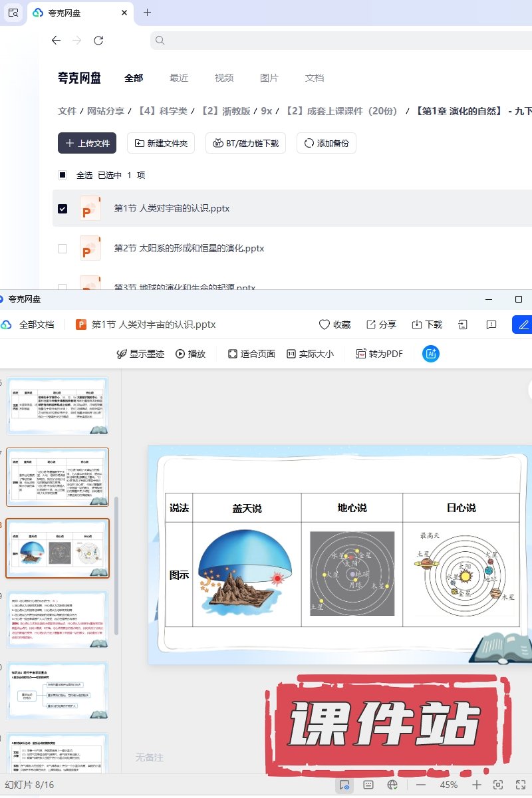Reload the page with the refresh icon

click(x=98, y=41)
